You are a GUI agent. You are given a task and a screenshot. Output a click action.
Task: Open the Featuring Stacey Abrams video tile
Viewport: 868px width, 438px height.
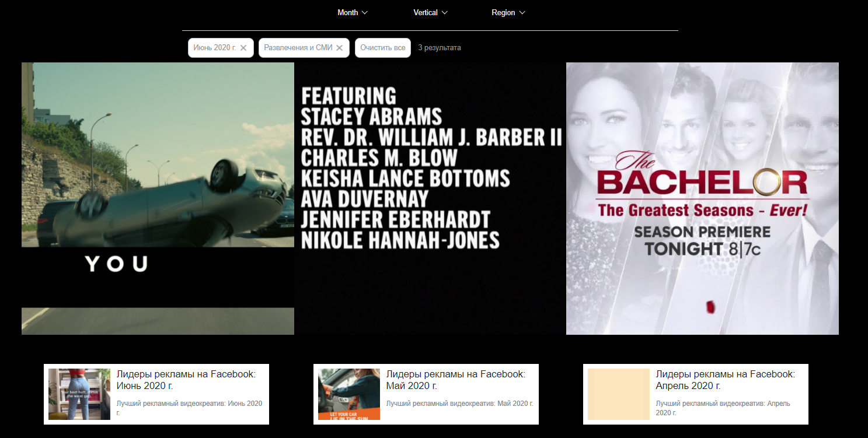[x=430, y=198]
